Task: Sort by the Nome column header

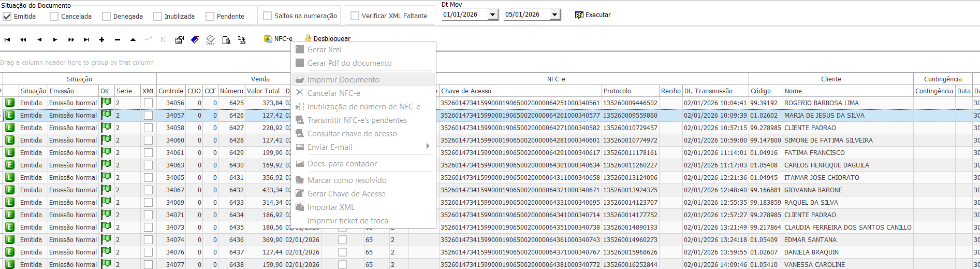Action: click(848, 91)
